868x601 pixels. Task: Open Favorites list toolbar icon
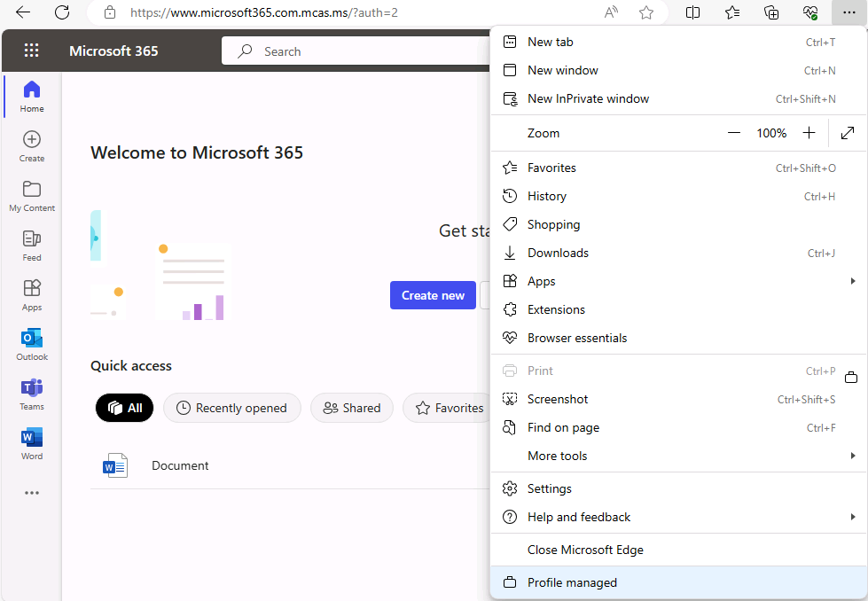pyautogui.click(x=731, y=12)
